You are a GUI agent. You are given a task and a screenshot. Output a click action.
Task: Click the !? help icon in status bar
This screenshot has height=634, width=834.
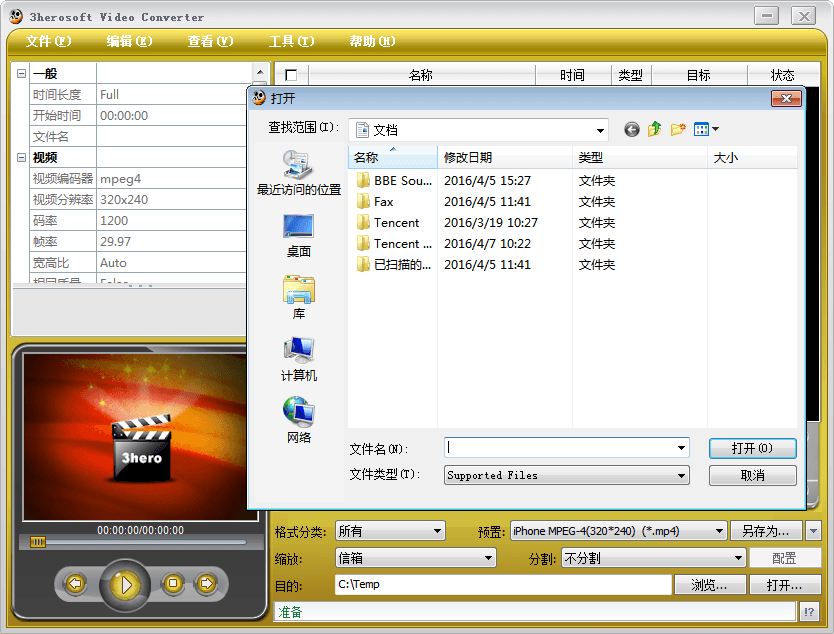coord(809,612)
